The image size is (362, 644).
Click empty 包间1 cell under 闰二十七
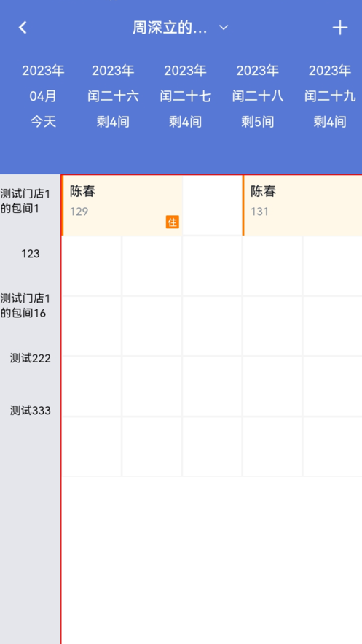(x=212, y=206)
